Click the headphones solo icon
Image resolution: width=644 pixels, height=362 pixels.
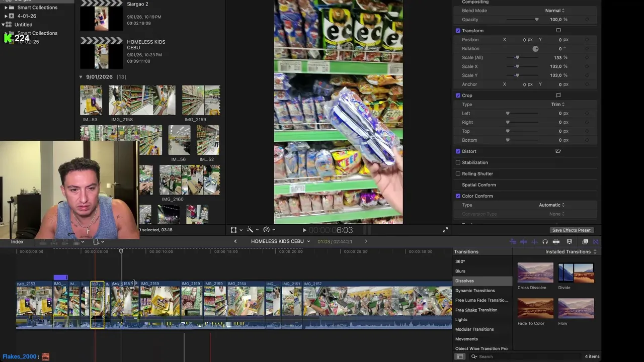545,242
